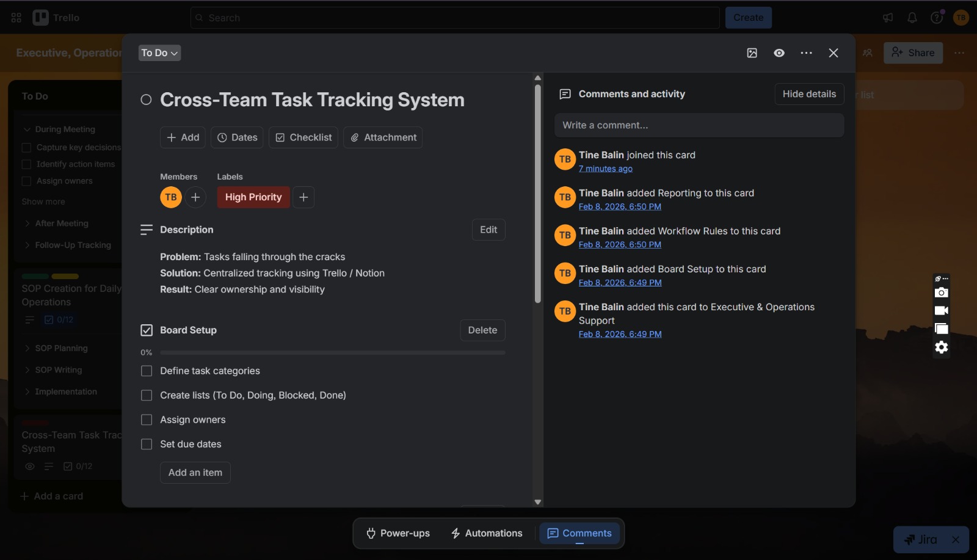The width and height of the screenshot is (977, 560).
Task: Delete the Board Setup checklist
Action: (482, 330)
